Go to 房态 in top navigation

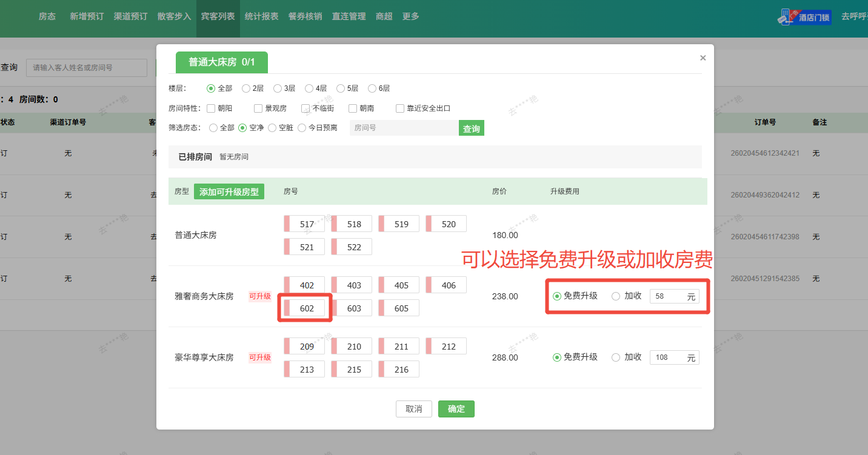[47, 16]
